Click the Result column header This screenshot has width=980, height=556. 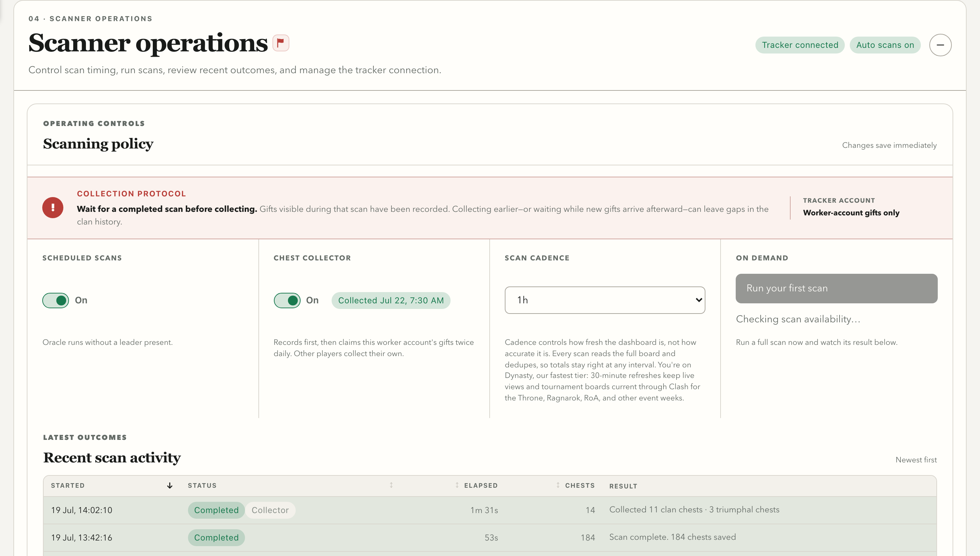click(623, 486)
